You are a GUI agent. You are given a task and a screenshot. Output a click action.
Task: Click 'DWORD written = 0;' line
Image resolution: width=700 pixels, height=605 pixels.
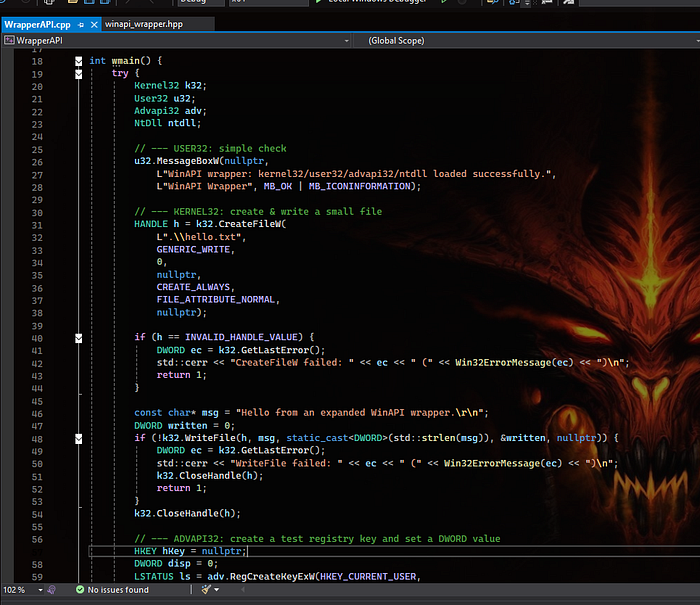pos(184,426)
